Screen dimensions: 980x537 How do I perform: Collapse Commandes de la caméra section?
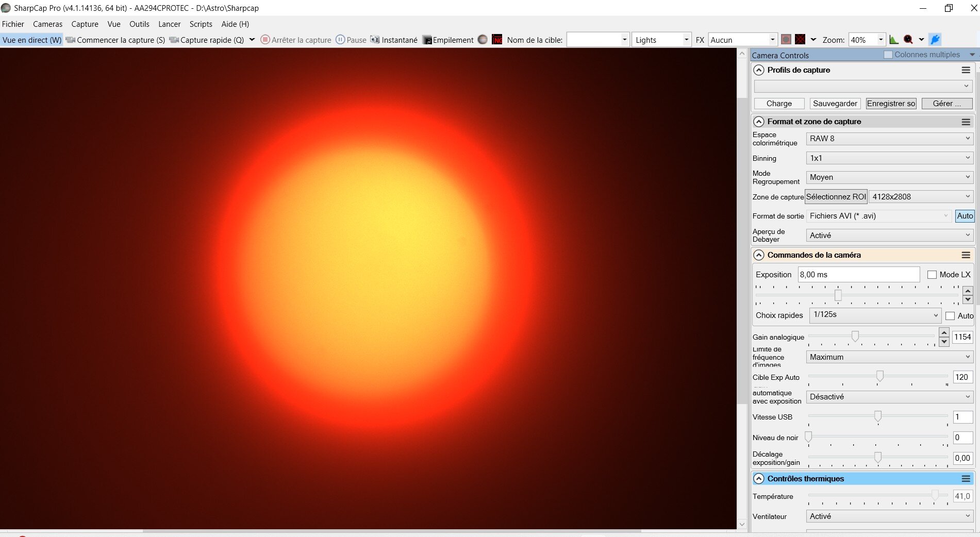pos(759,255)
